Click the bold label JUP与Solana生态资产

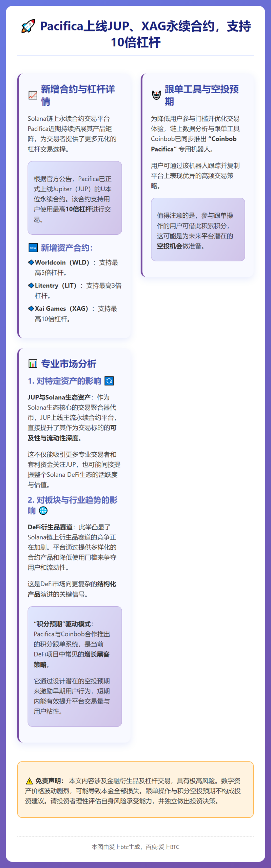[59, 397]
